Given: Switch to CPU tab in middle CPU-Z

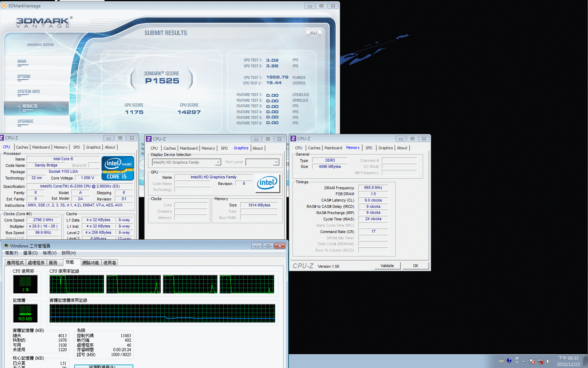Looking at the screenshot, I should (154, 148).
